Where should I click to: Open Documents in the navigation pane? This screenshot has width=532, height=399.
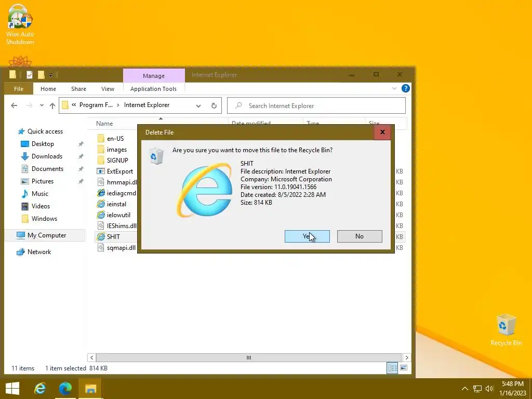pos(47,169)
